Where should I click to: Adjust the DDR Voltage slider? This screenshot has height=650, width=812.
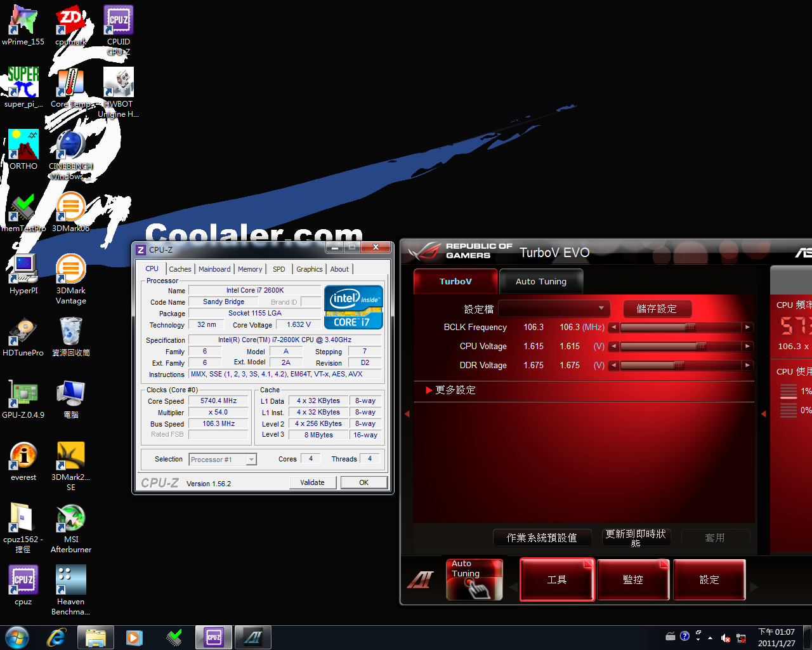coord(681,366)
